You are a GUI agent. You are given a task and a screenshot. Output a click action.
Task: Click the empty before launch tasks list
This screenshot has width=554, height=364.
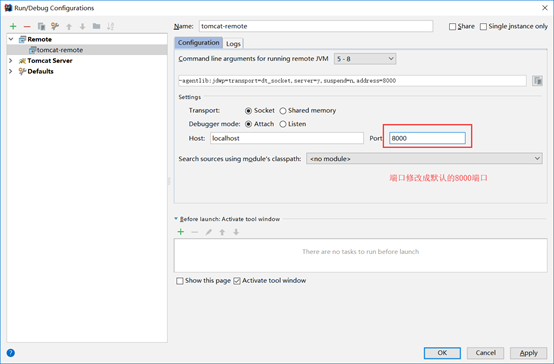coord(360,256)
